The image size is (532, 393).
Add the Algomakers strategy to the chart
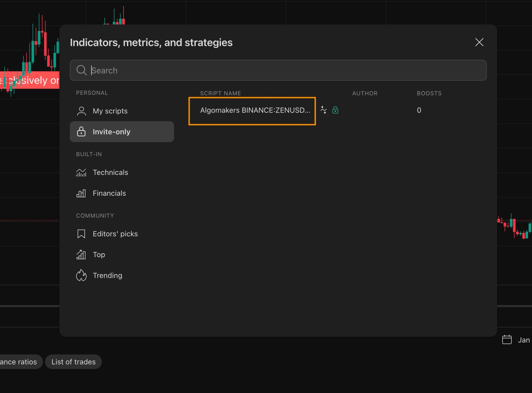click(324, 110)
